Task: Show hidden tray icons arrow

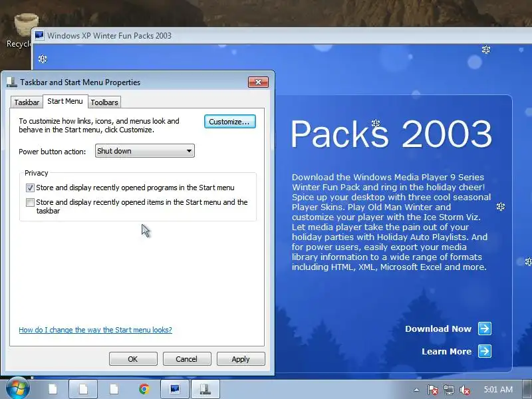Action: point(417,390)
